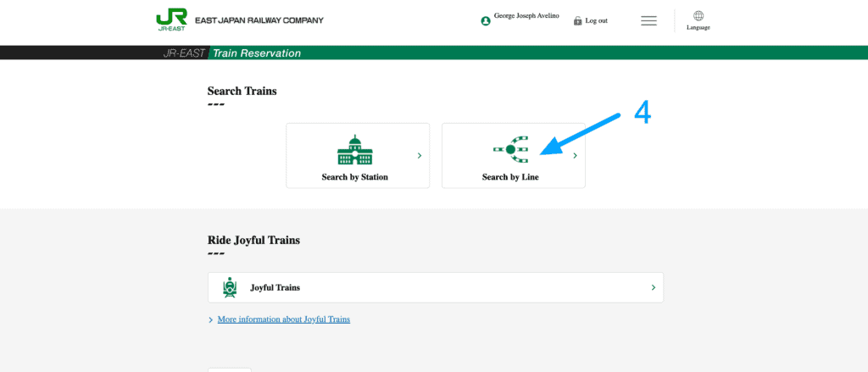Click the Joyful Trains locomotive icon
This screenshot has height=372, width=868.
point(230,288)
